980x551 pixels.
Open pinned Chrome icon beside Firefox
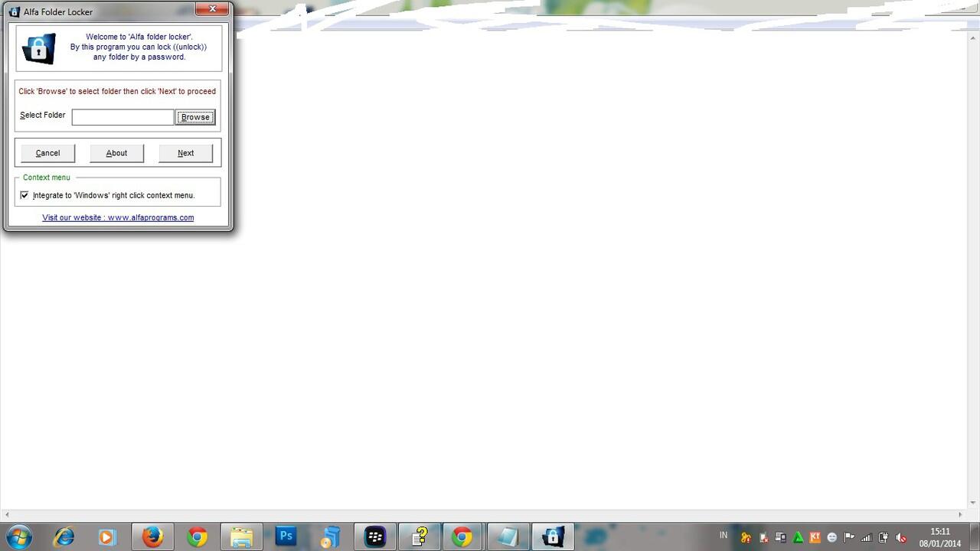[x=197, y=536]
